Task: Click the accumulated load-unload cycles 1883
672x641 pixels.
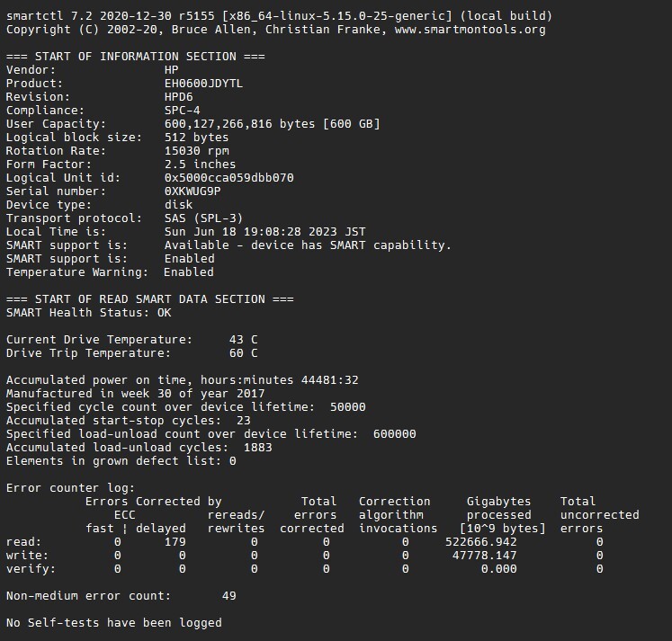Action: coord(257,448)
